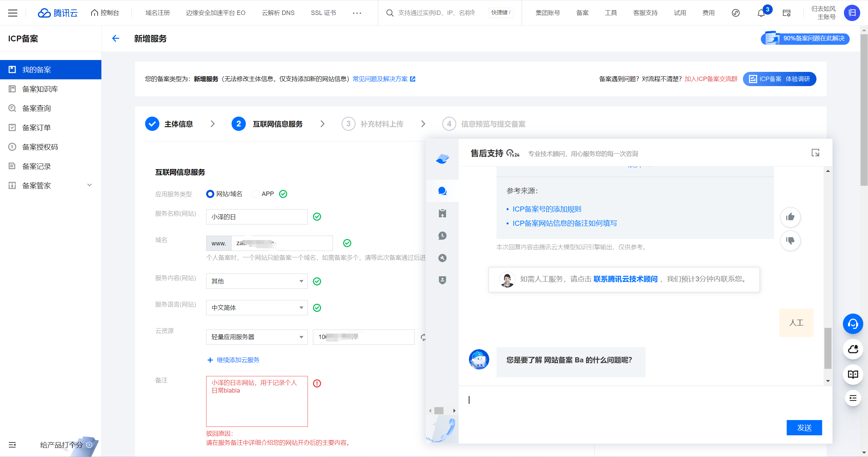
Task: Open the notification bell icon
Action: pyautogui.click(x=761, y=13)
